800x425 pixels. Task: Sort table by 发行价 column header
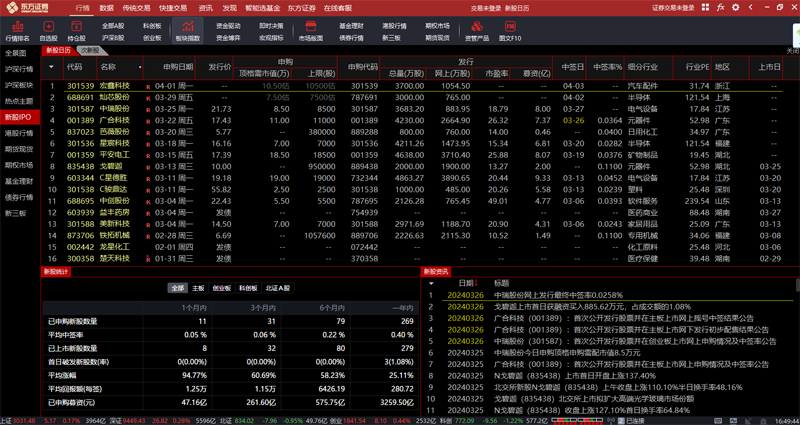(220, 67)
